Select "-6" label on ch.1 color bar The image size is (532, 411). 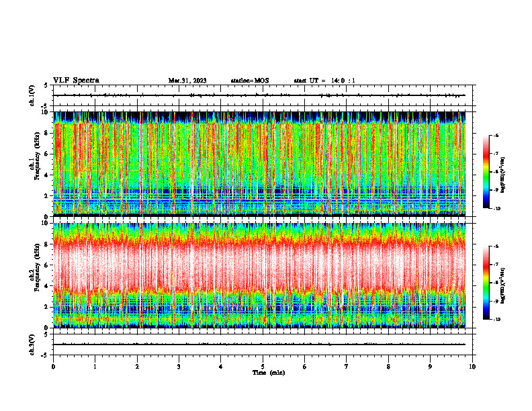pyautogui.click(x=496, y=136)
